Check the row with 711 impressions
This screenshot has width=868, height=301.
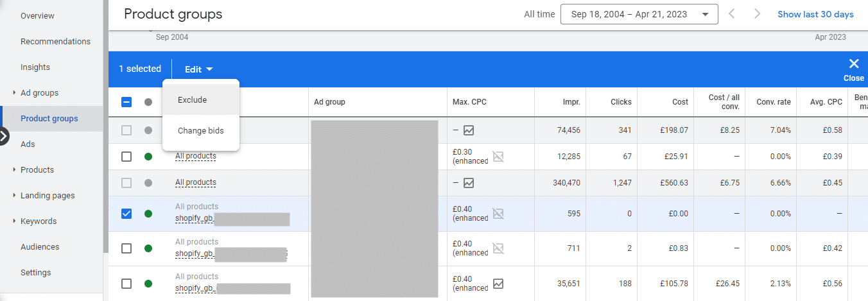(126, 248)
